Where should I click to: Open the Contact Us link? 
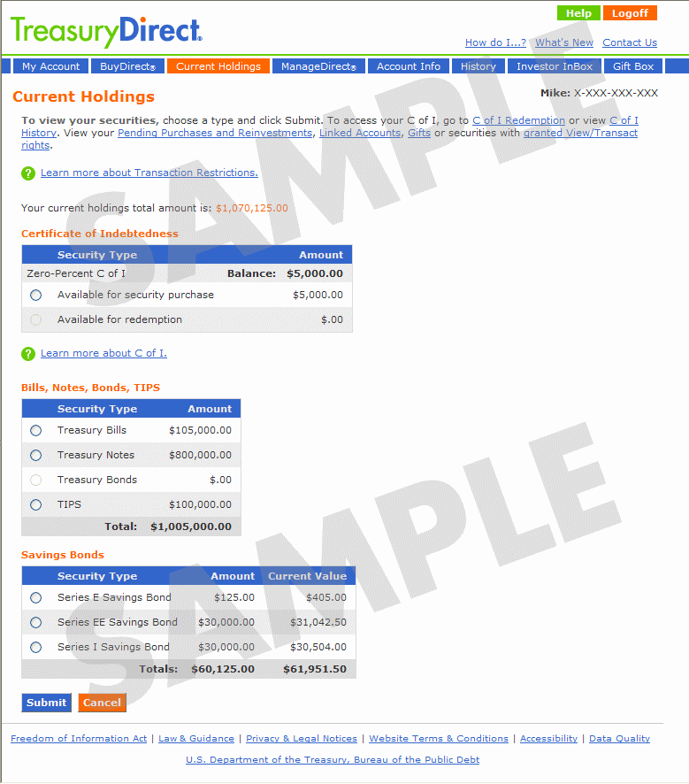coord(630,43)
